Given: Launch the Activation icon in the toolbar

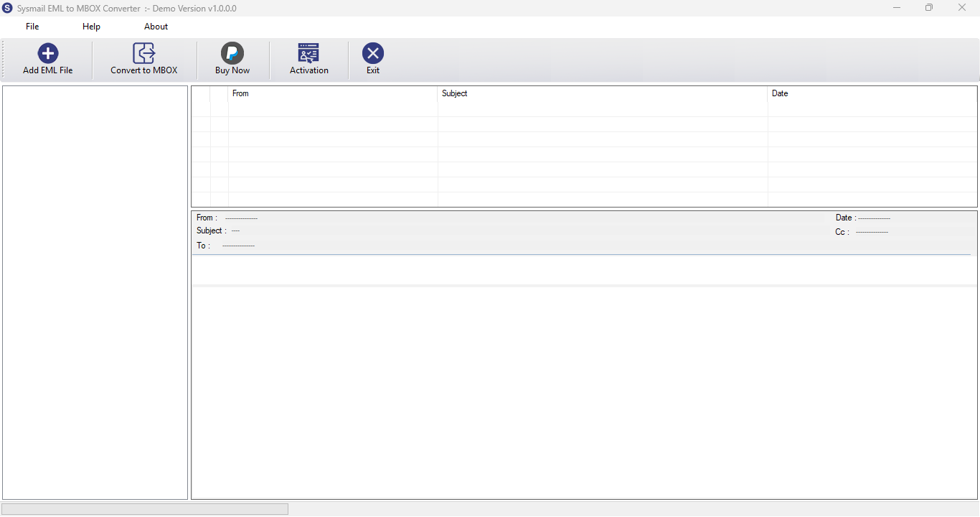Looking at the screenshot, I should click(x=308, y=53).
